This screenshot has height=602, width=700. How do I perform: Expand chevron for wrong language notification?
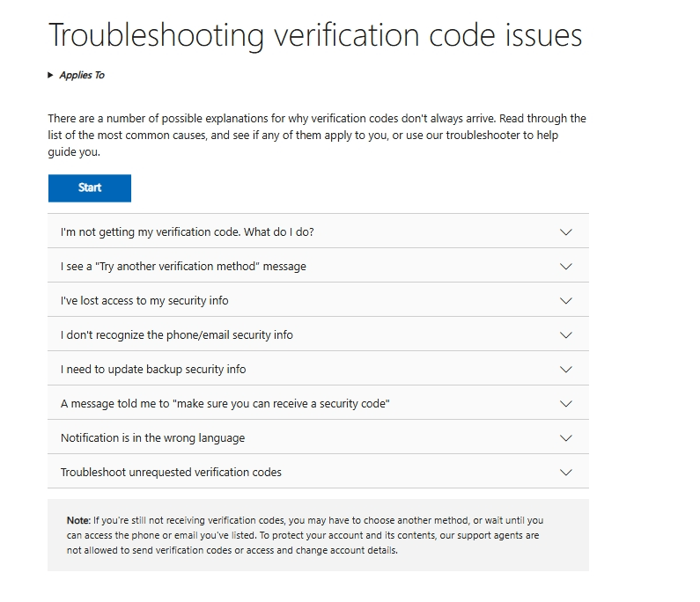565,438
